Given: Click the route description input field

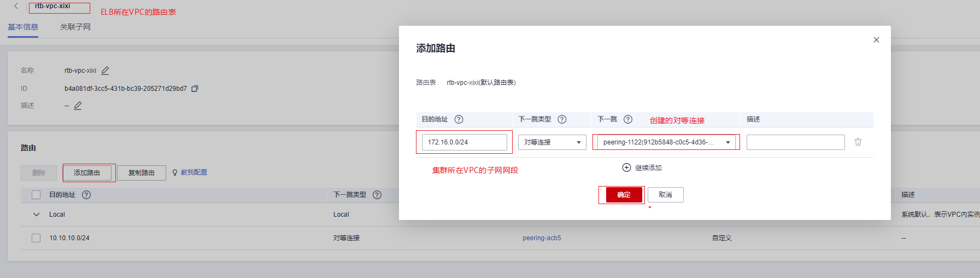Looking at the screenshot, I should (x=796, y=142).
